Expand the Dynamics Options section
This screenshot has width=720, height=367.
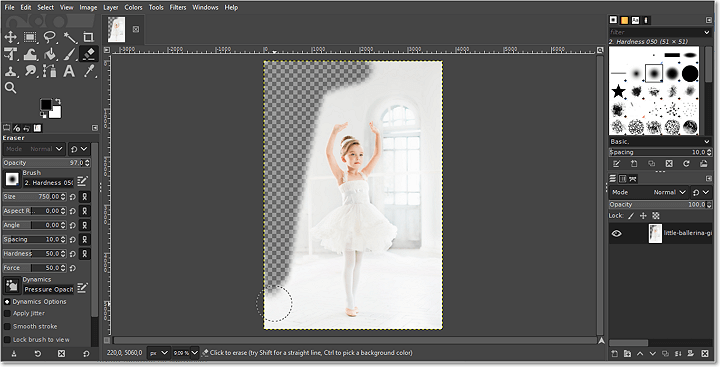pos(7,302)
